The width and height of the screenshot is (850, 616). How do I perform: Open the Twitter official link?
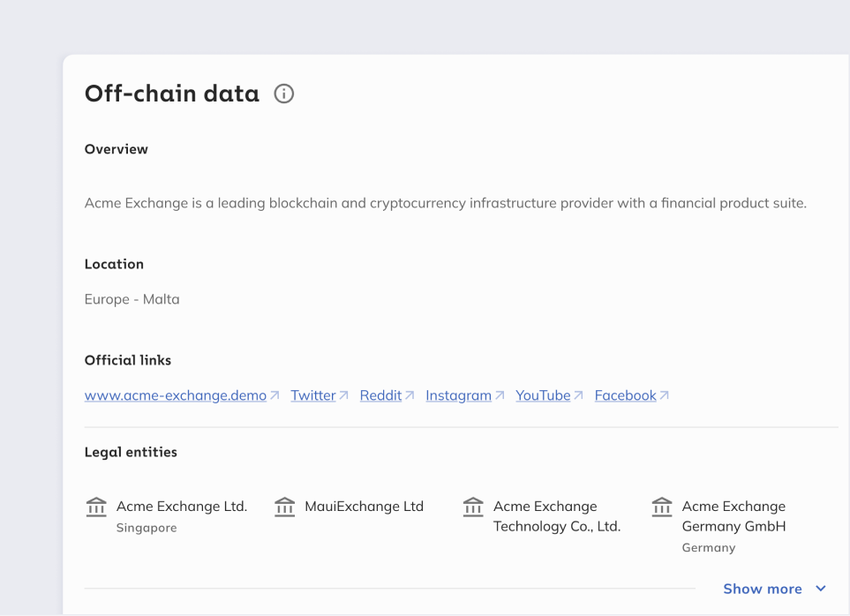coord(313,395)
